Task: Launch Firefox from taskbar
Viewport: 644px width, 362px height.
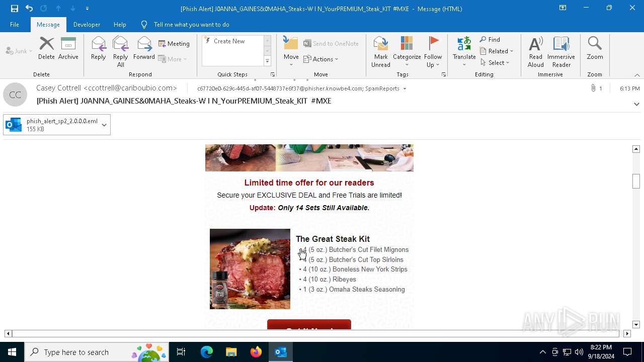Action: 256,352
